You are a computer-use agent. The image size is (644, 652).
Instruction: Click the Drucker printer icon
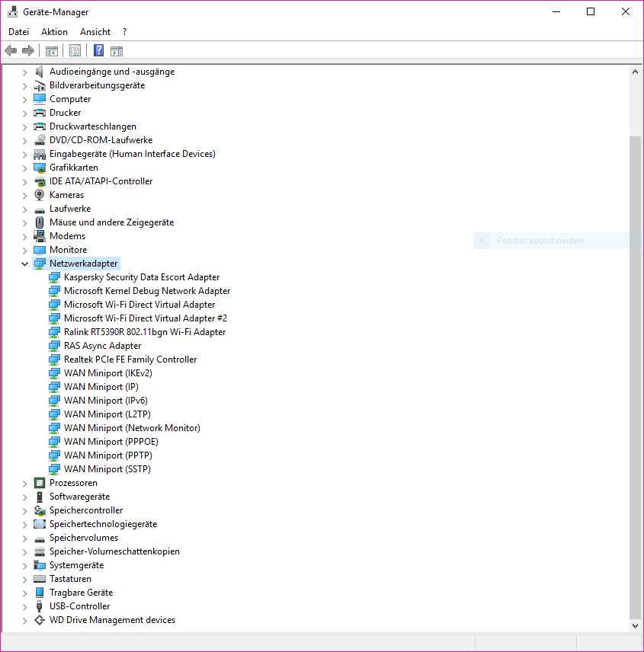pos(40,113)
